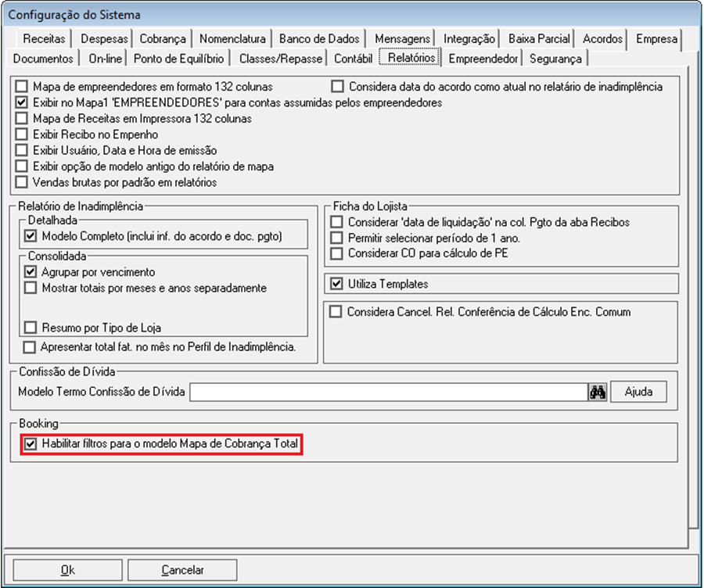Check Considera data do acordo como atual
Image resolution: width=704 pixels, height=588 pixels.
coord(337,86)
